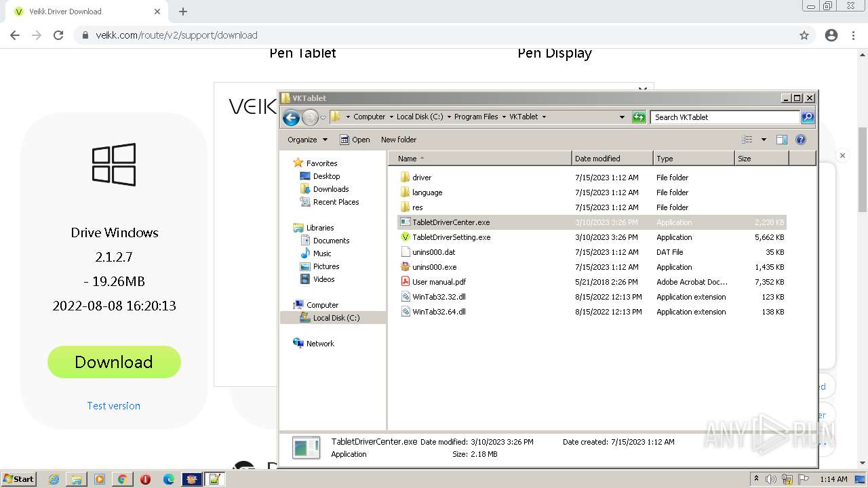Screen dimensions: 868x488
Task: Open Opera browser from taskbar
Action: (x=145, y=479)
